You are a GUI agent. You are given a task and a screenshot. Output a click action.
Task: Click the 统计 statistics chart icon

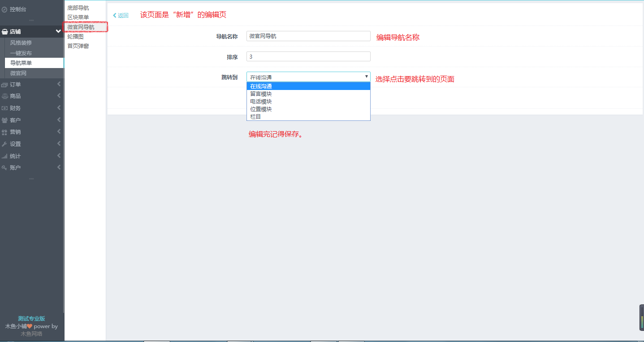coord(4,156)
